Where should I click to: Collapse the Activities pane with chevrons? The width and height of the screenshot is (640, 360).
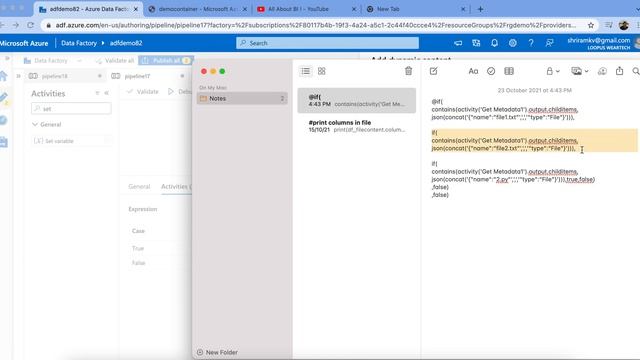tap(107, 93)
